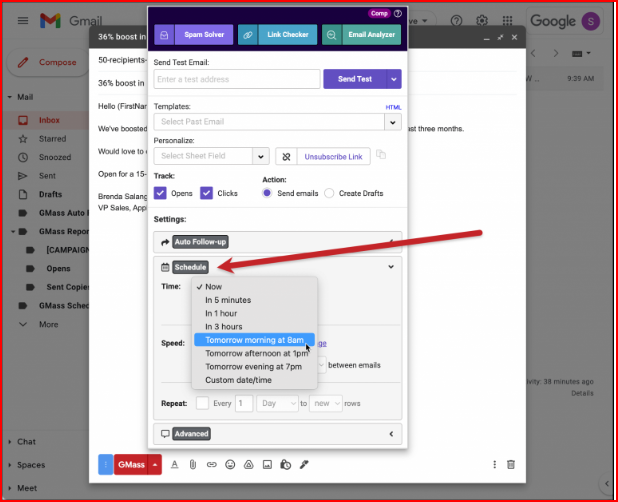Collapse the Schedule section chevron
618x502 pixels.
(391, 267)
